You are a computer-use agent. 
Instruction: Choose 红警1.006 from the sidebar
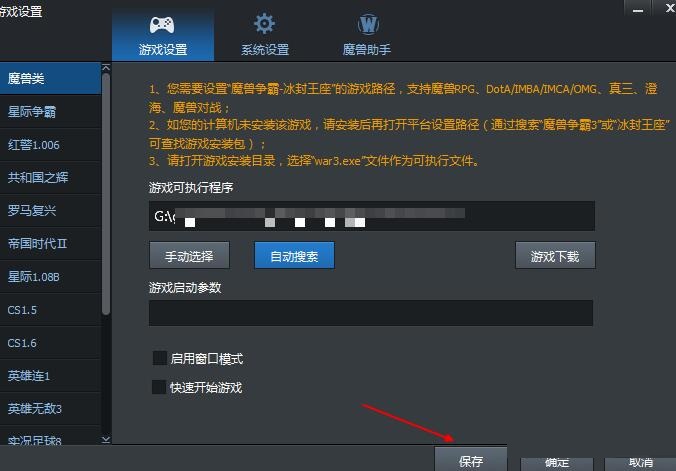click(x=50, y=145)
